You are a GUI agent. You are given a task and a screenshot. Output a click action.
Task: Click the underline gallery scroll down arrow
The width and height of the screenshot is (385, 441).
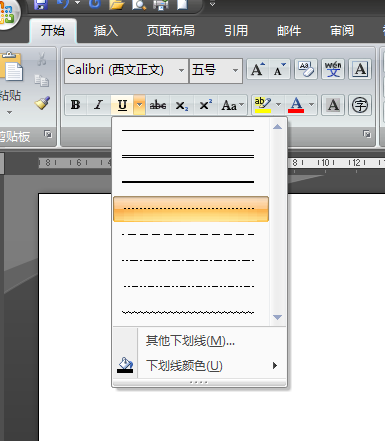coord(277,317)
